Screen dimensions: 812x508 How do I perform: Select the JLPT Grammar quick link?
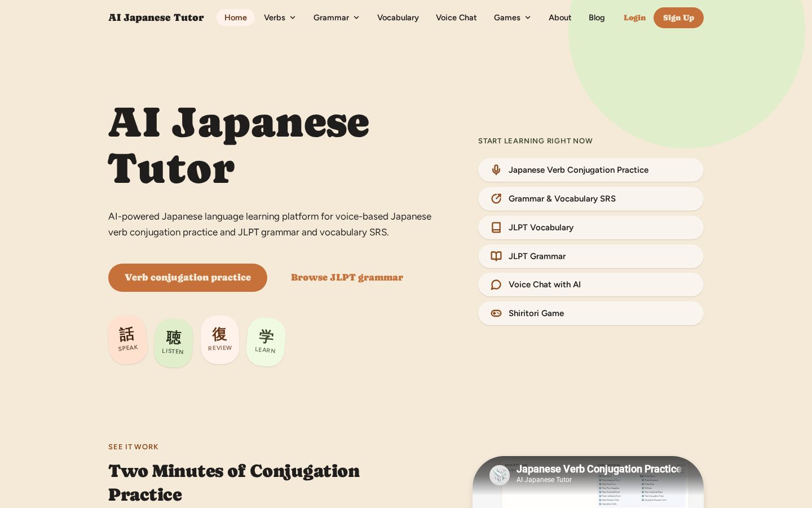591,256
